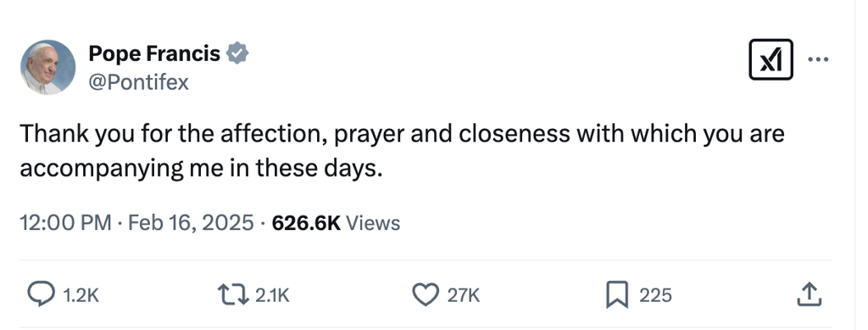Image resolution: width=868 pixels, height=330 pixels.
Task: Open the three-dot more options menu
Action: tap(818, 59)
